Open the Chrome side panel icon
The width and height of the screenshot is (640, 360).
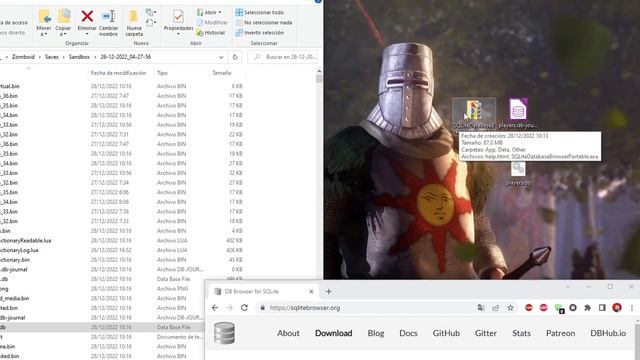[x=602, y=308]
